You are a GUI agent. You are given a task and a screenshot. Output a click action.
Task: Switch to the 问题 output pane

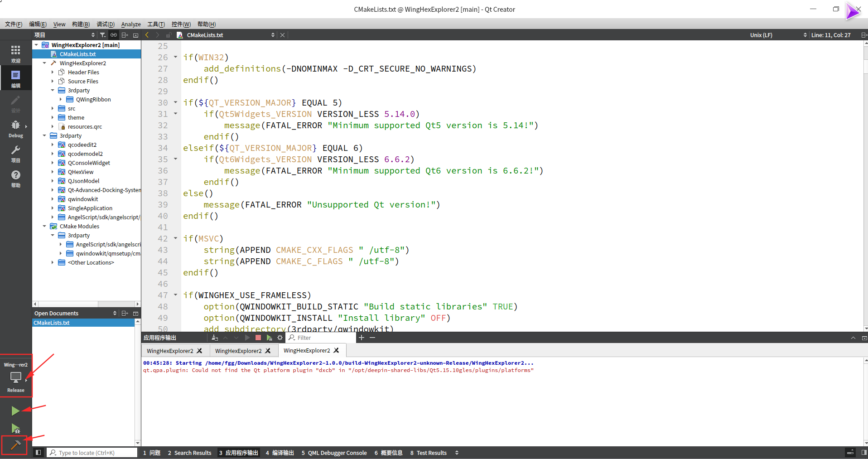(x=152, y=453)
